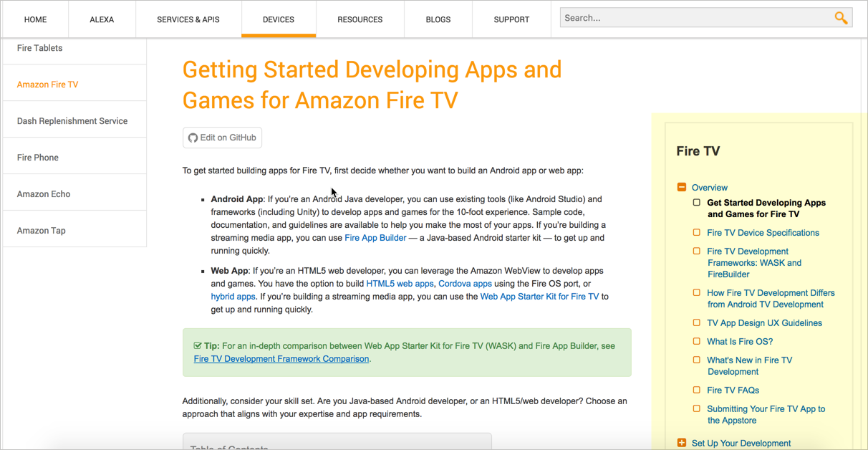Visit the SUPPORT nav tab
Viewport: 868px width, 450px height.
511,19
